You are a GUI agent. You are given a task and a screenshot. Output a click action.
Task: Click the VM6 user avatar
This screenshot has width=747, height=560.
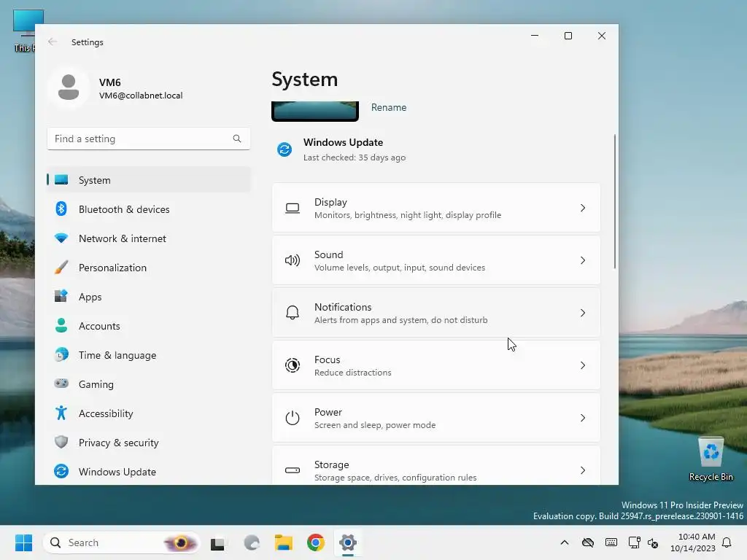coord(69,87)
